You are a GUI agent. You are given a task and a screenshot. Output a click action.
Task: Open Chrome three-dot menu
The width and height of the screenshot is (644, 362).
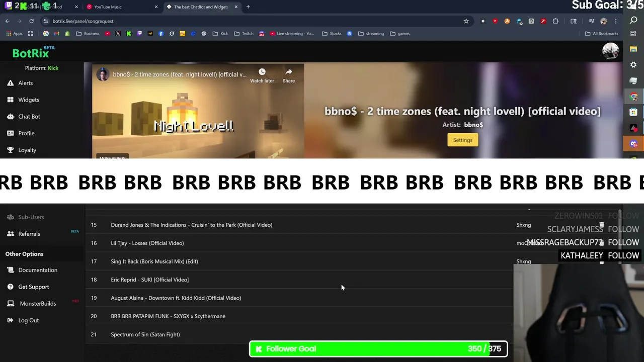tap(616, 21)
